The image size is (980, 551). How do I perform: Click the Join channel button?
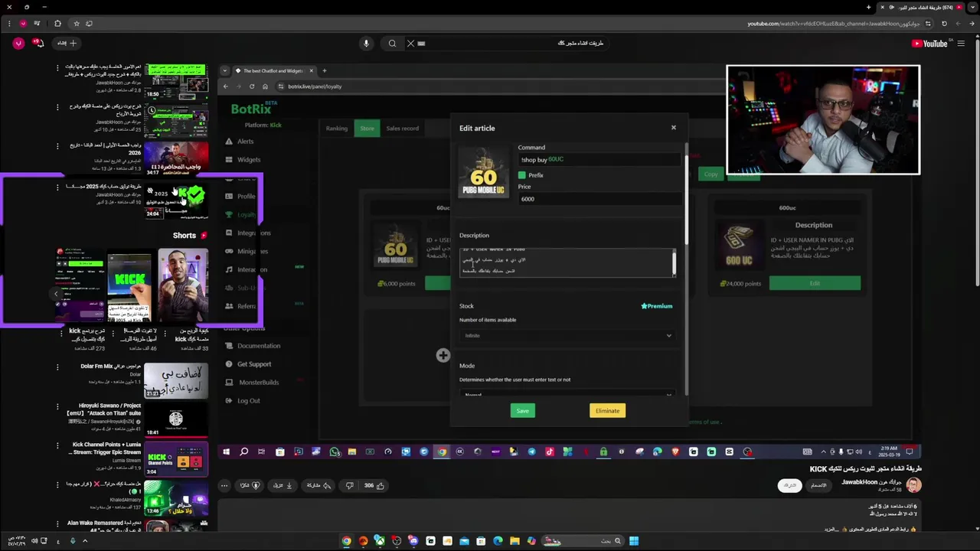[x=818, y=485]
